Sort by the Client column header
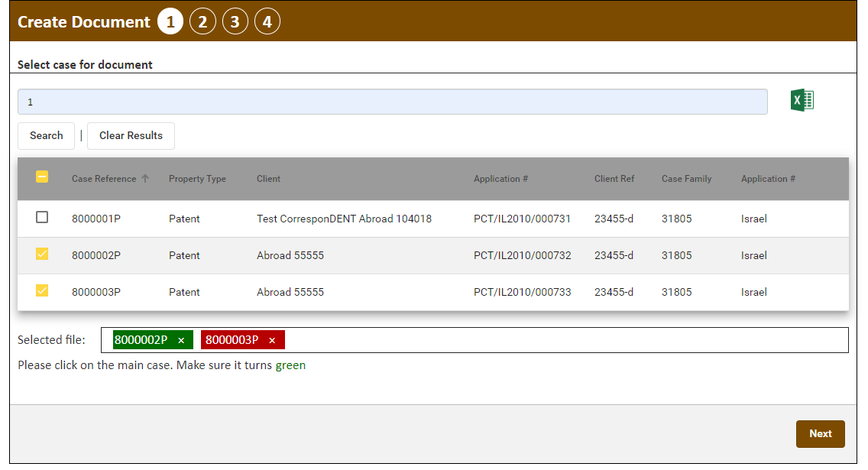This screenshot has width=868, height=470. tap(268, 179)
